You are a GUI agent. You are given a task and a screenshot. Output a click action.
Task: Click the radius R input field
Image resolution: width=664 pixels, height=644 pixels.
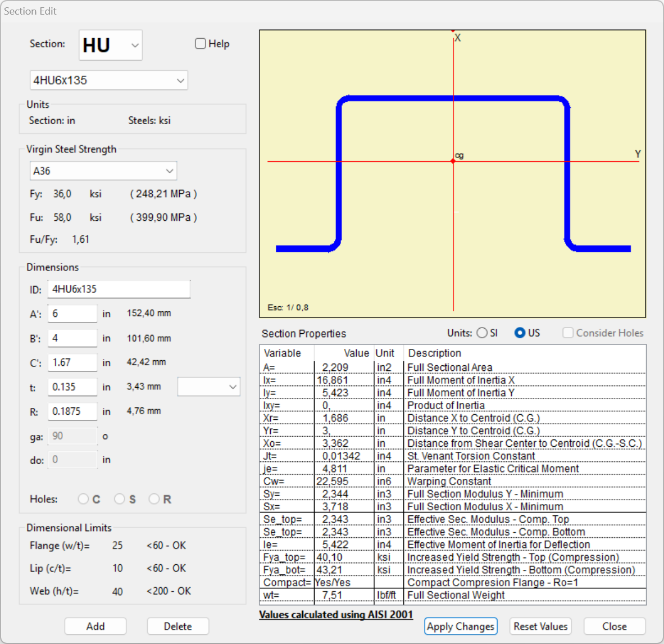(72, 411)
